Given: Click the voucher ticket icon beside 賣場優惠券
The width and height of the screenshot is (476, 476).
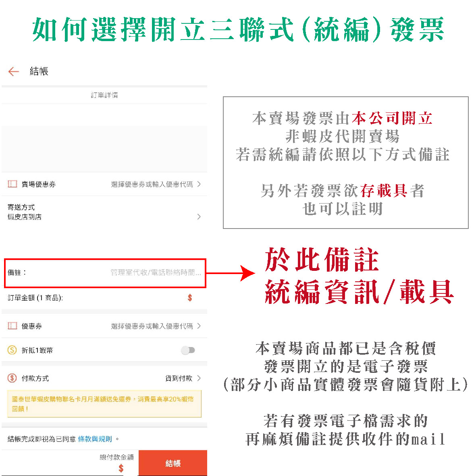Looking at the screenshot, I should [12, 184].
